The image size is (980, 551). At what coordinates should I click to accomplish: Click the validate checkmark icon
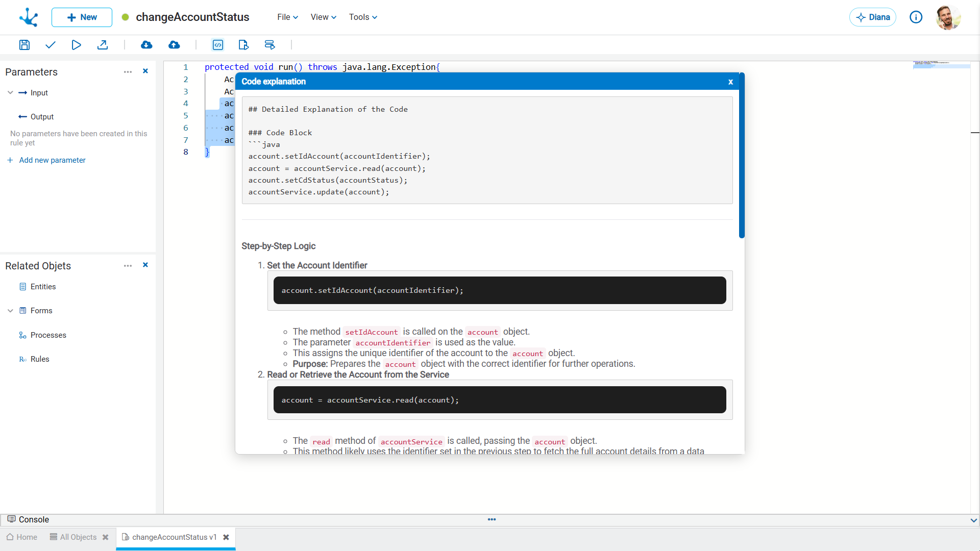pyautogui.click(x=50, y=45)
